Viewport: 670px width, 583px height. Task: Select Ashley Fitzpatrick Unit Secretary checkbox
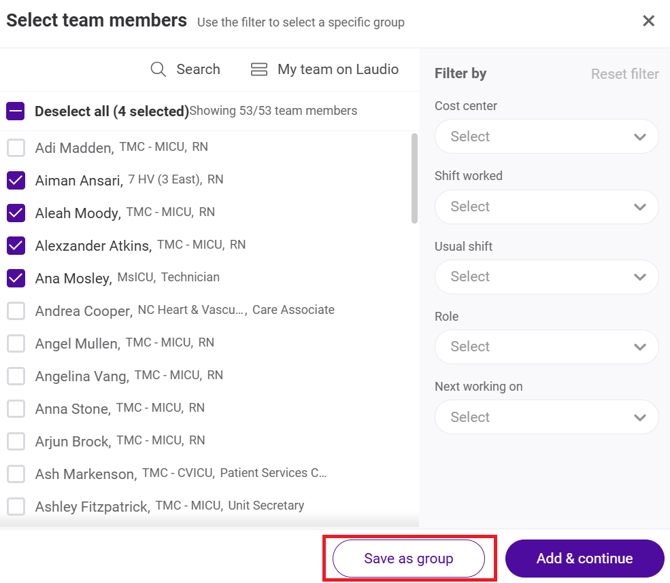[x=16, y=506]
